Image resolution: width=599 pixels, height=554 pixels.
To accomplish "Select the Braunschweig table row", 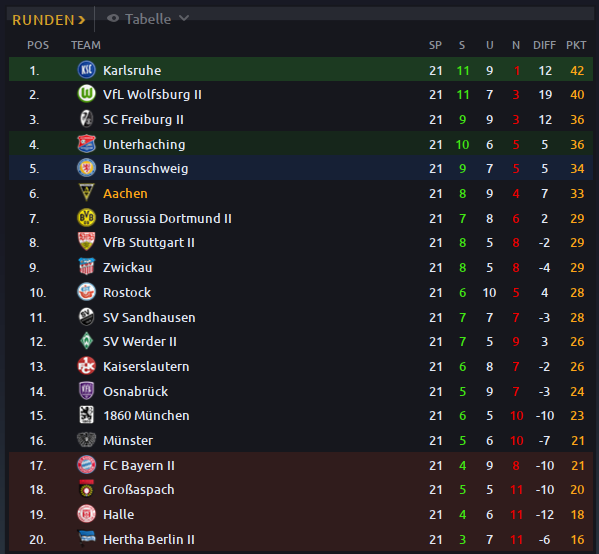I will coord(301,168).
